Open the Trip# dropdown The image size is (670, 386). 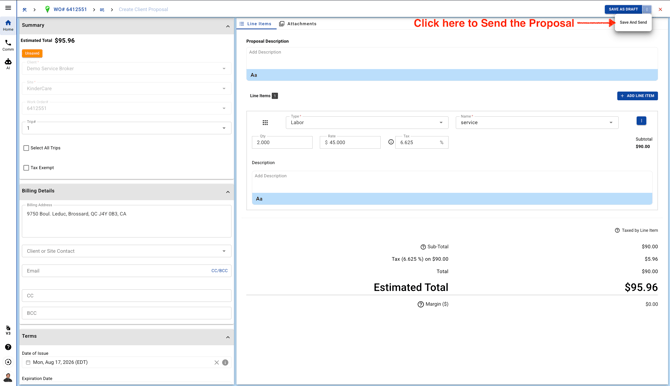[x=126, y=128]
